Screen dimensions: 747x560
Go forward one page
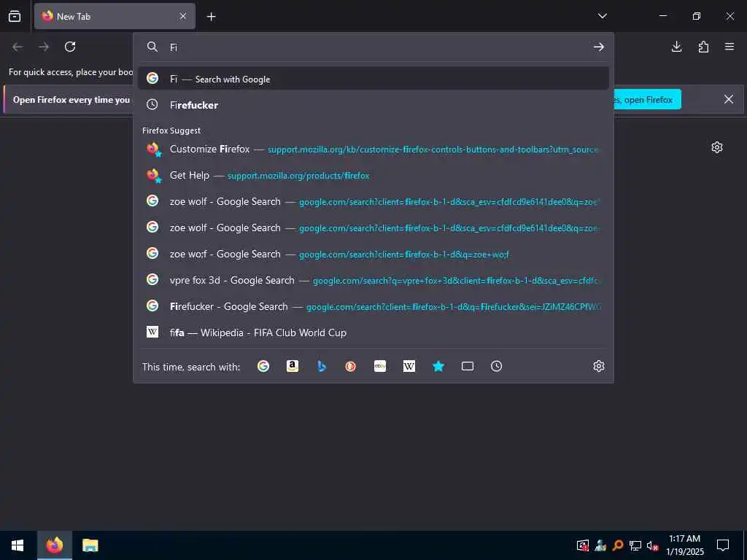[44, 47]
